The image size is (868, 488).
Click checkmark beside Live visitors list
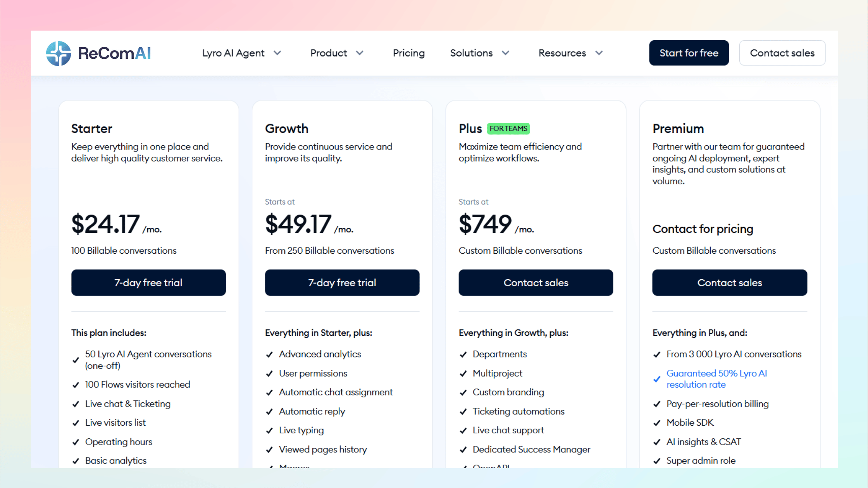76,423
